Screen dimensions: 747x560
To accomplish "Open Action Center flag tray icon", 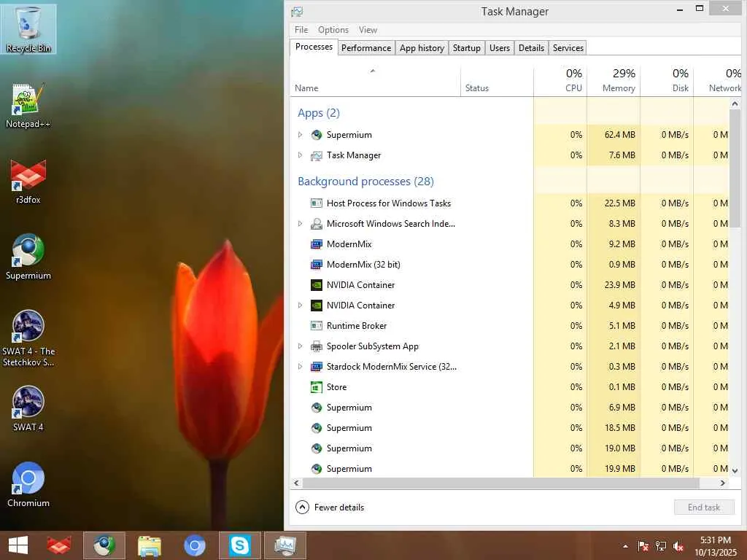I will 643,546.
